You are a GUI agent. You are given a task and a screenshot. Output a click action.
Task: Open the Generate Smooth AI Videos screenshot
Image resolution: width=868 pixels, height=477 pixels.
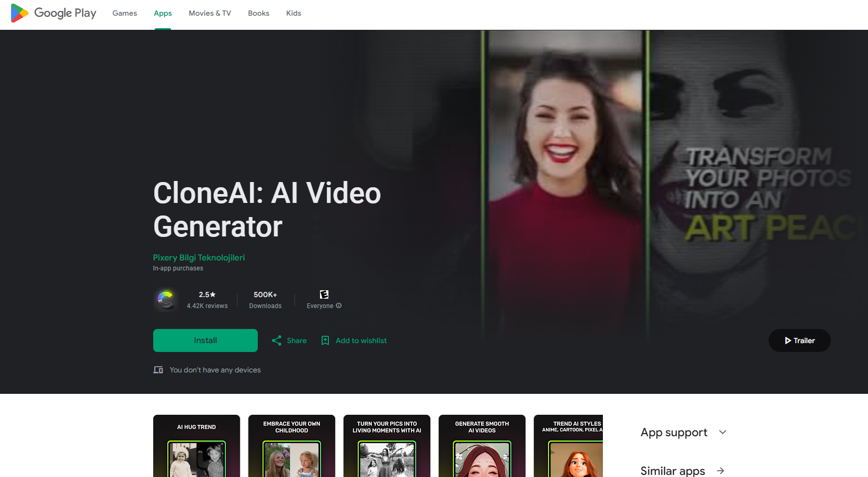(x=482, y=446)
